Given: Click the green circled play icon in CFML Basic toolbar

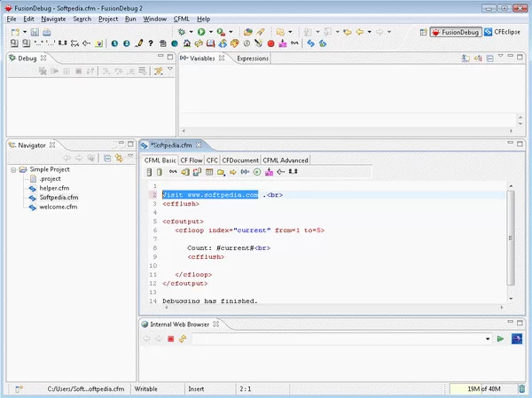Looking at the screenshot, I should tap(257, 172).
